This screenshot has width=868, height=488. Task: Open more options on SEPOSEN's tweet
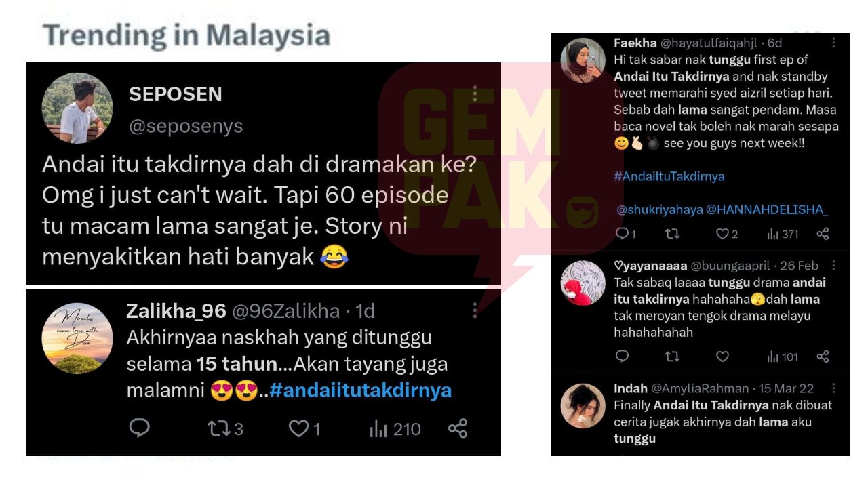click(x=475, y=94)
